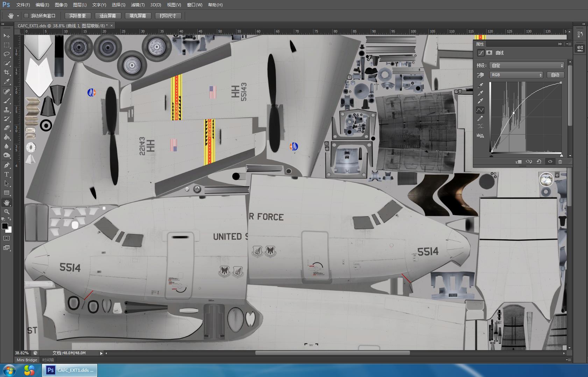Open the 图层(L) menu
This screenshot has width=588, height=377.
[80, 5]
